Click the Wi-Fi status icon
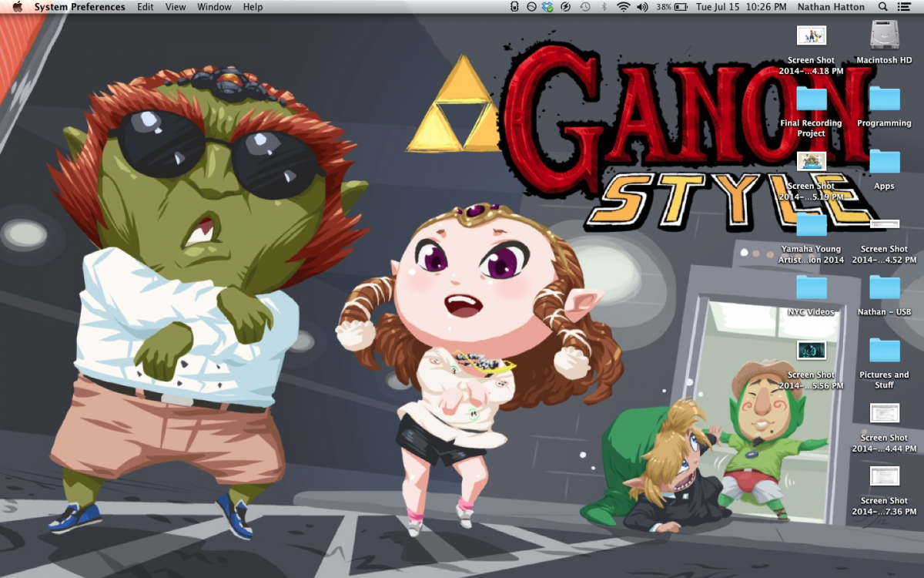Screen dimensions: 924x578 pos(623,7)
